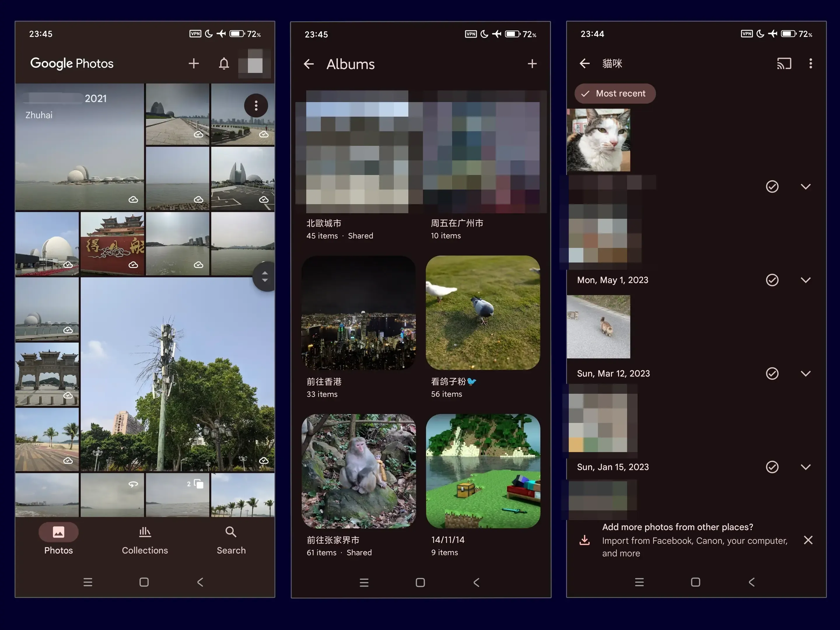Select all photos from Sun, Mar 12, 2023
This screenshot has height=630, width=840.
(772, 374)
